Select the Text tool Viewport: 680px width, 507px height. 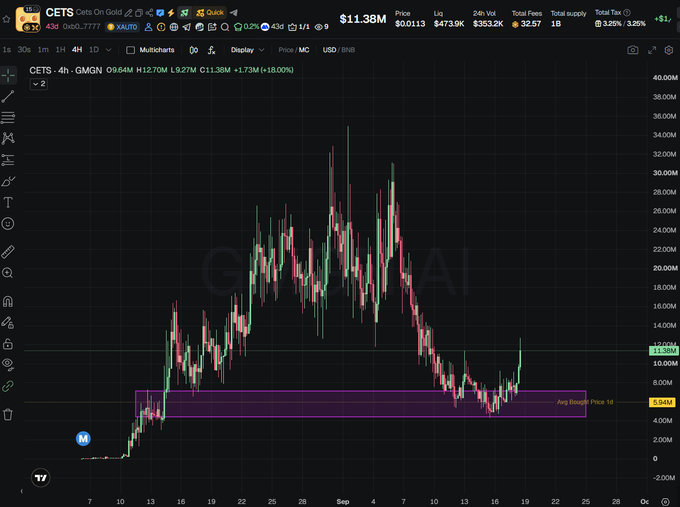pos(8,203)
